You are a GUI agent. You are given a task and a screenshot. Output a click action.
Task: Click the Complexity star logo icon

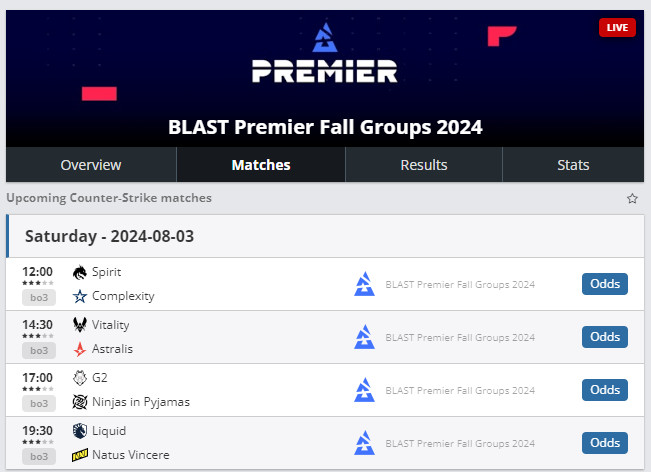click(x=80, y=296)
